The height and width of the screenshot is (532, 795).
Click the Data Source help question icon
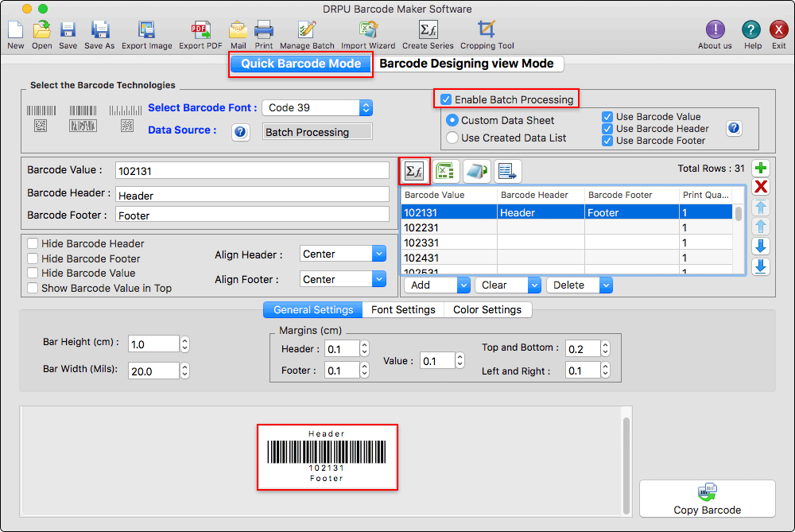point(240,132)
